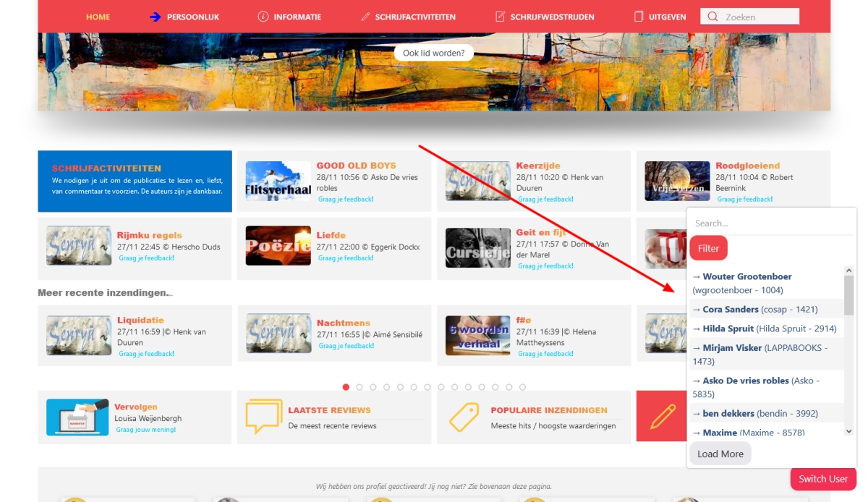Select the last carousel page dot
Screen dimensions: 868x502
522,387
